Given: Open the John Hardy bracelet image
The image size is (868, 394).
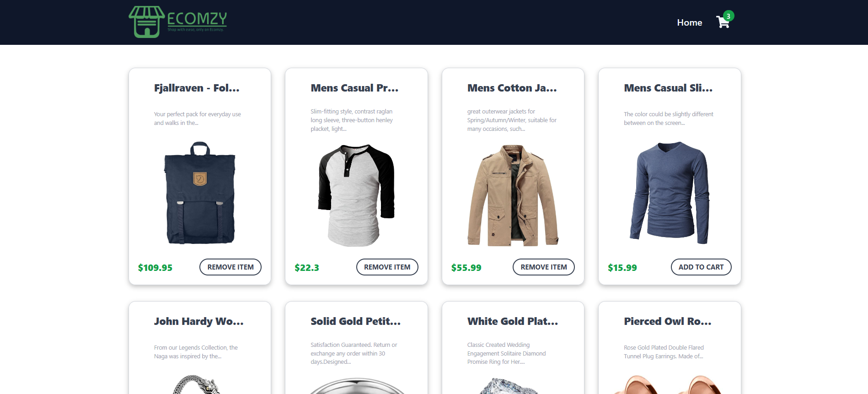Looking at the screenshot, I should [197, 384].
